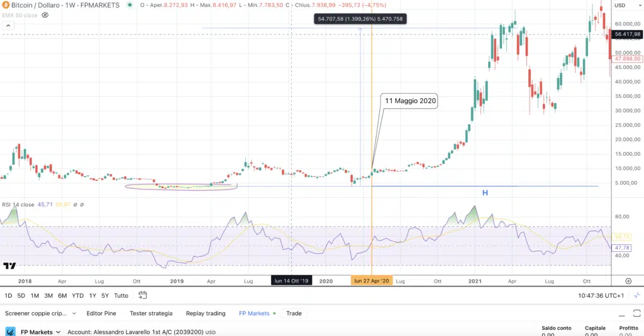Image resolution: width=644 pixels, height=336 pixels.
Task: Click the 2018 time axis label
Action: (25, 281)
